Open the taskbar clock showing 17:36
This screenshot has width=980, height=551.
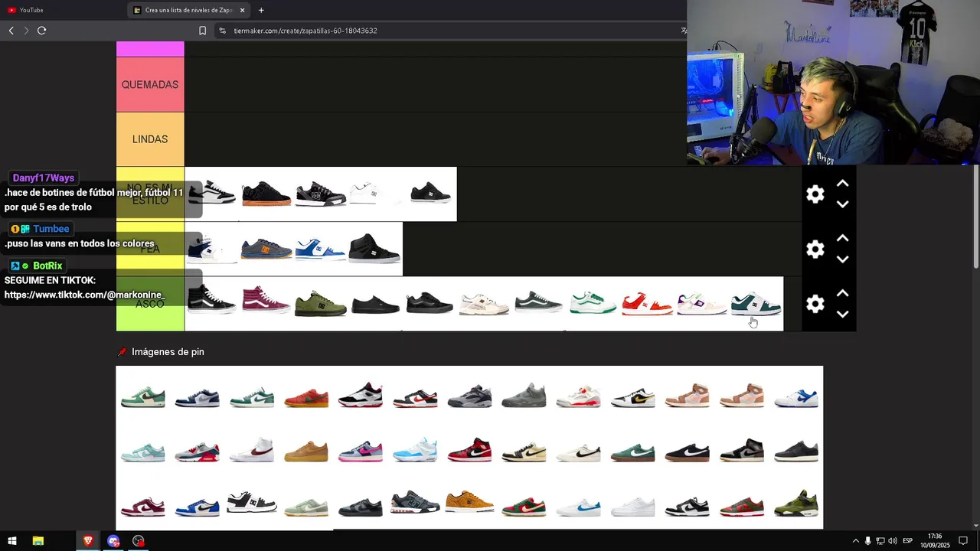[x=935, y=541]
